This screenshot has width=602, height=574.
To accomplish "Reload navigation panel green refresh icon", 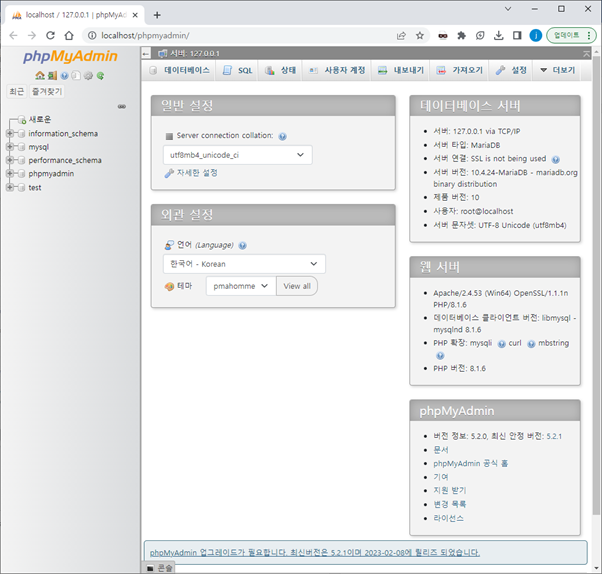I will tap(100, 76).
